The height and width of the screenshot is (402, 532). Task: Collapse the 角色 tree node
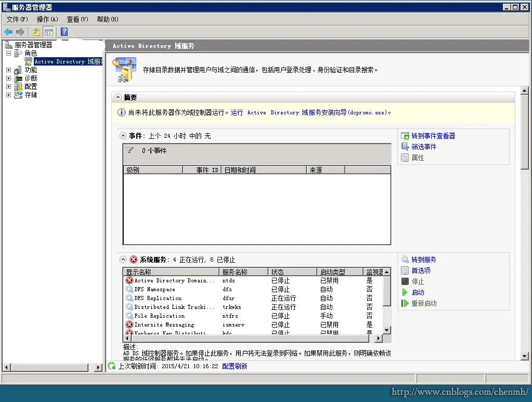coord(8,53)
